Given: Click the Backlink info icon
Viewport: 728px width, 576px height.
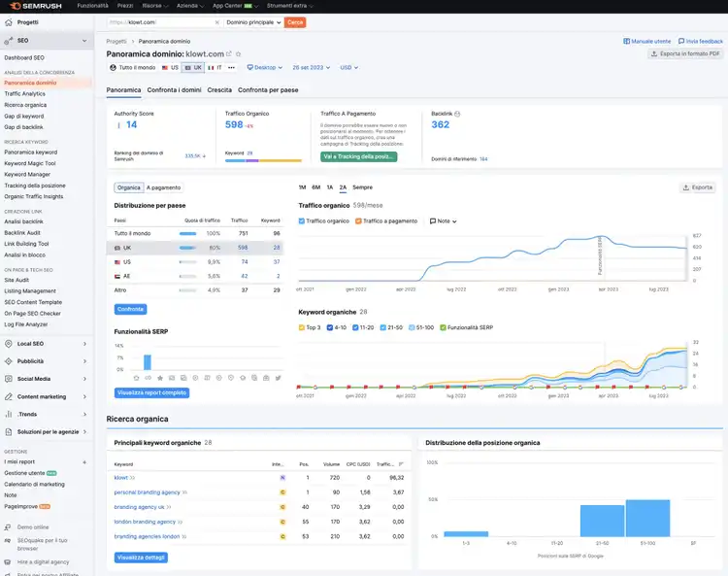Looking at the screenshot, I should (457, 114).
